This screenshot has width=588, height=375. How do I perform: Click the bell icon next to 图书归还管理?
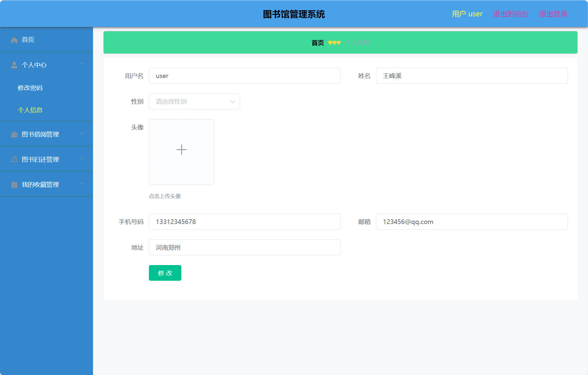point(14,159)
